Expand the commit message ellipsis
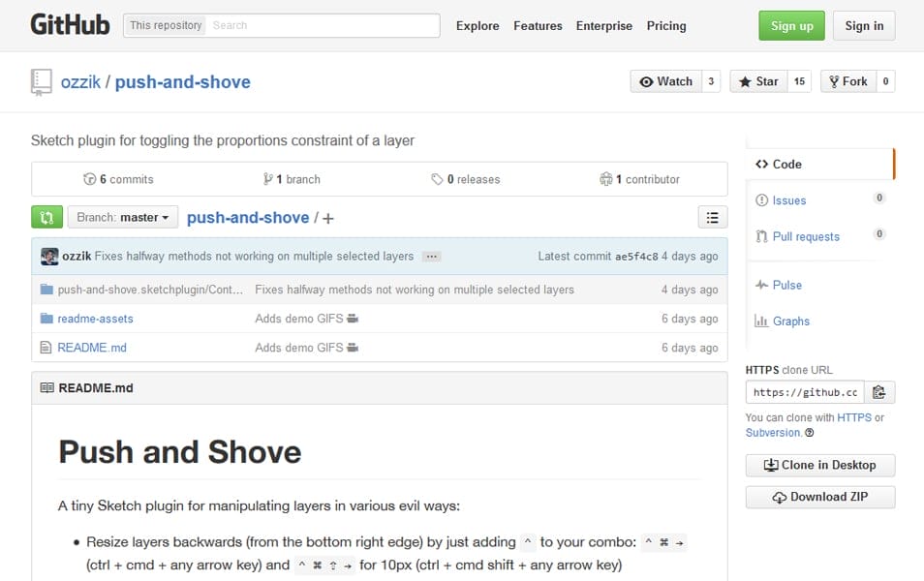This screenshot has width=924, height=581. [432, 257]
